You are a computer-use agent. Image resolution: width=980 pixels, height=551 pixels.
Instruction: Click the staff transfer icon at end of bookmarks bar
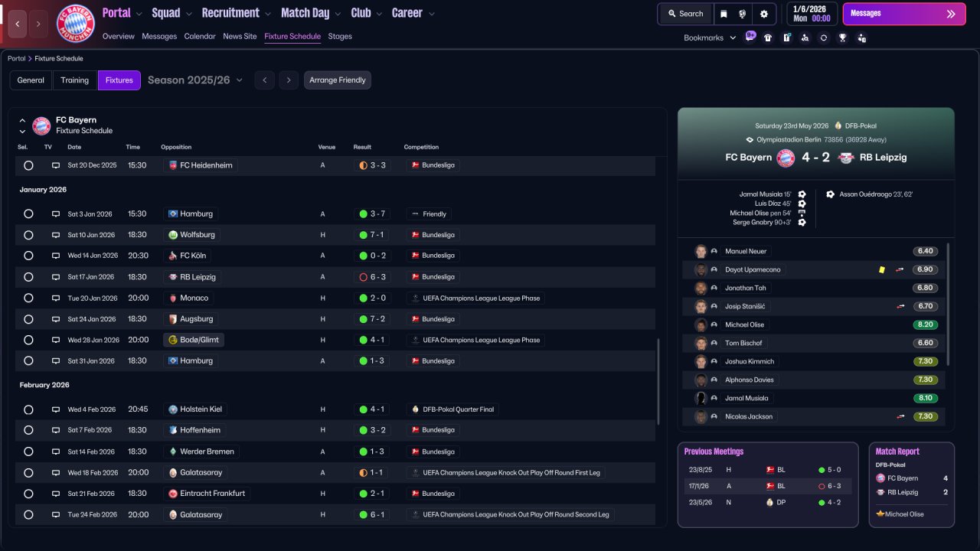861,37
